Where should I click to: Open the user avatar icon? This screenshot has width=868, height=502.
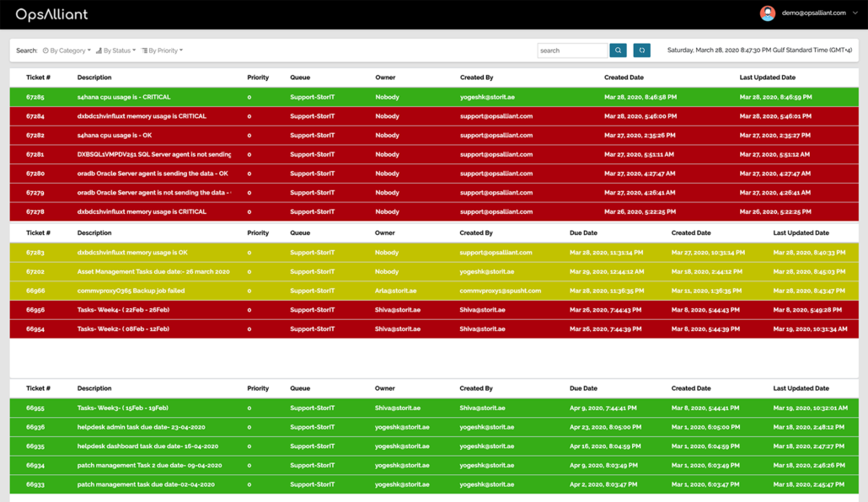767,13
